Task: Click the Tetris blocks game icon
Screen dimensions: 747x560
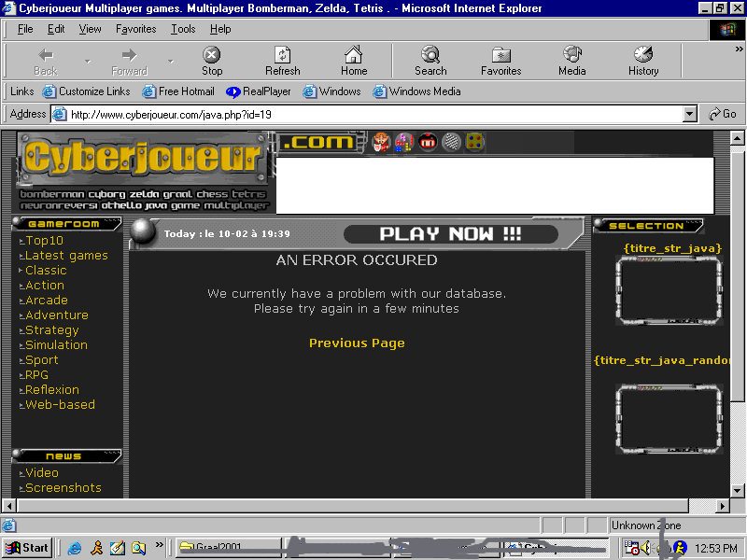Action: [x=404, y=143]
